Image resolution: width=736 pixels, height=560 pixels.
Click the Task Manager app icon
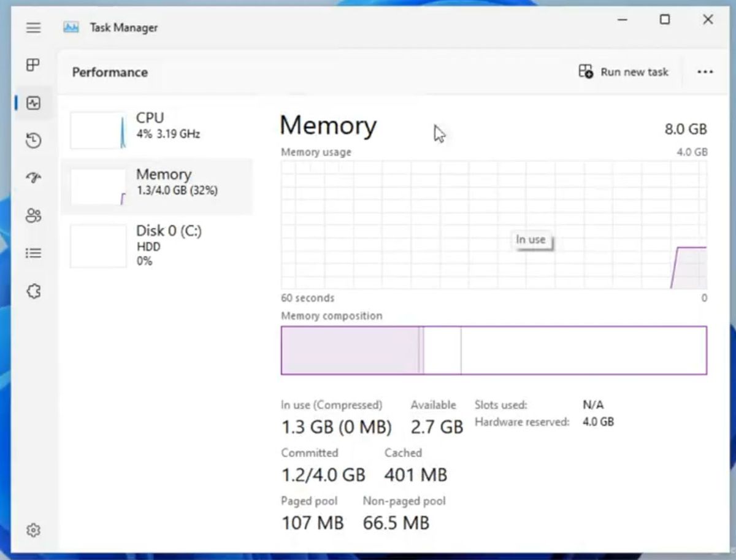[71, 28]
